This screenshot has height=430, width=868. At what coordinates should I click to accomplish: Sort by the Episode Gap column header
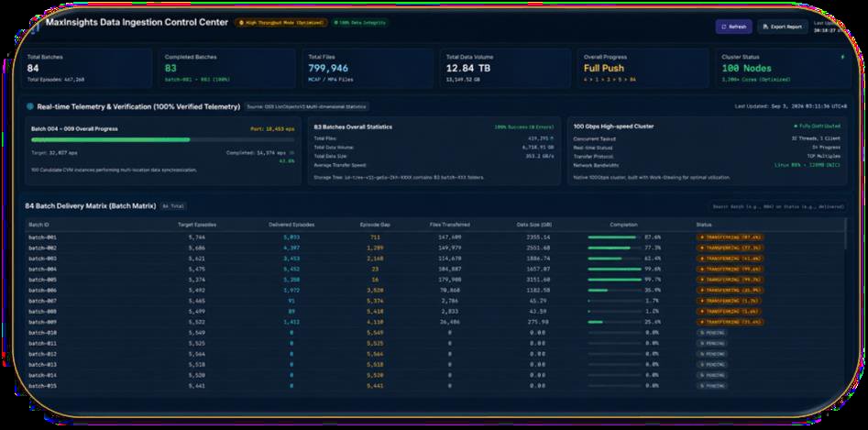click(375, 225)
